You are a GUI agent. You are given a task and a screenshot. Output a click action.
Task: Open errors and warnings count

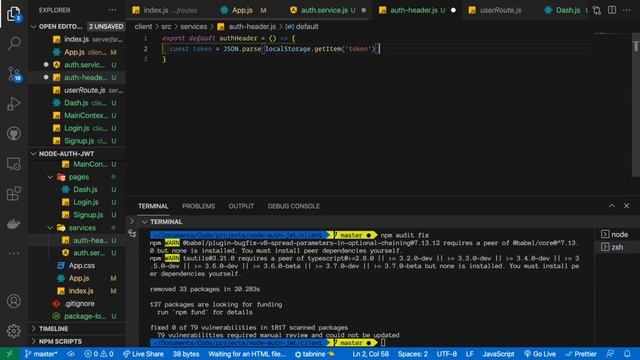coord(99,354)
